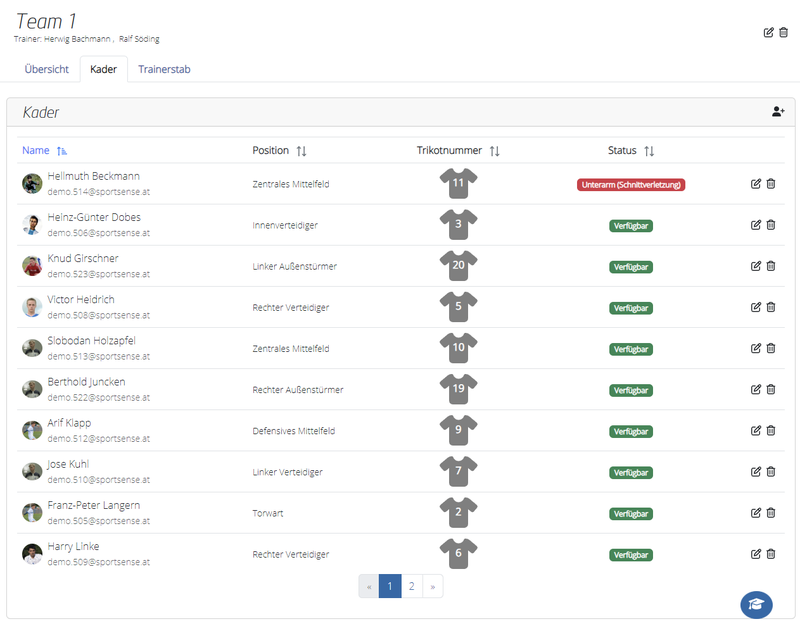
Task: Edit Franz-Peter Langern's entry
Action: [756, 513]
